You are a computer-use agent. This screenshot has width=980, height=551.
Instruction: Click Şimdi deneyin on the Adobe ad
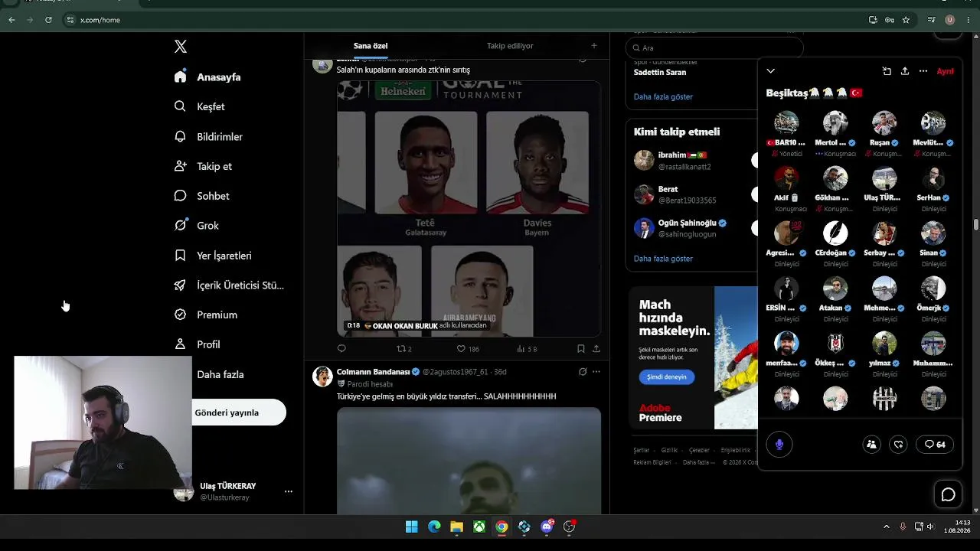point(667,377)
